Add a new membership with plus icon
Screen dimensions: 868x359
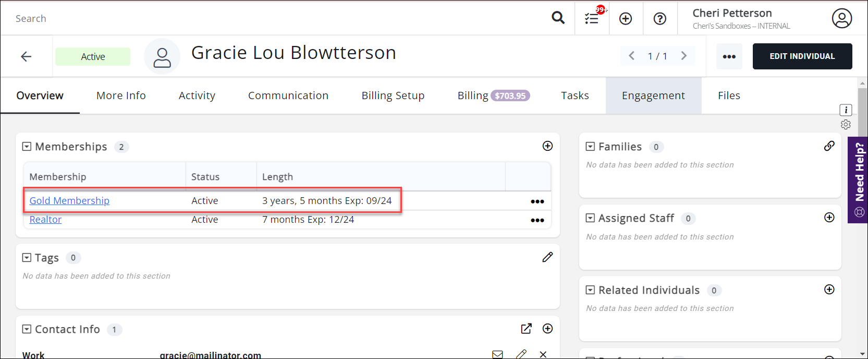[x=547, y=146]
